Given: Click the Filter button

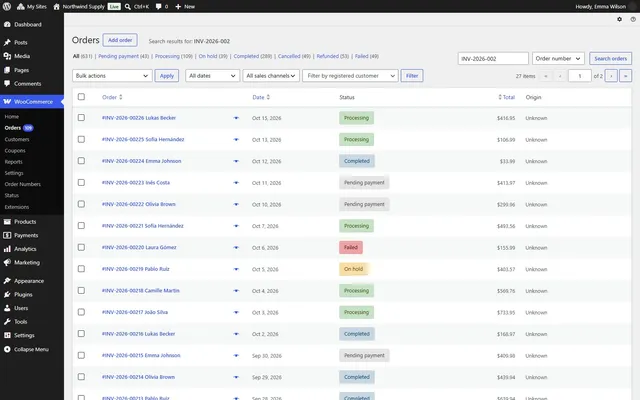Looking at the screenshot, I should tap(412, 76).
